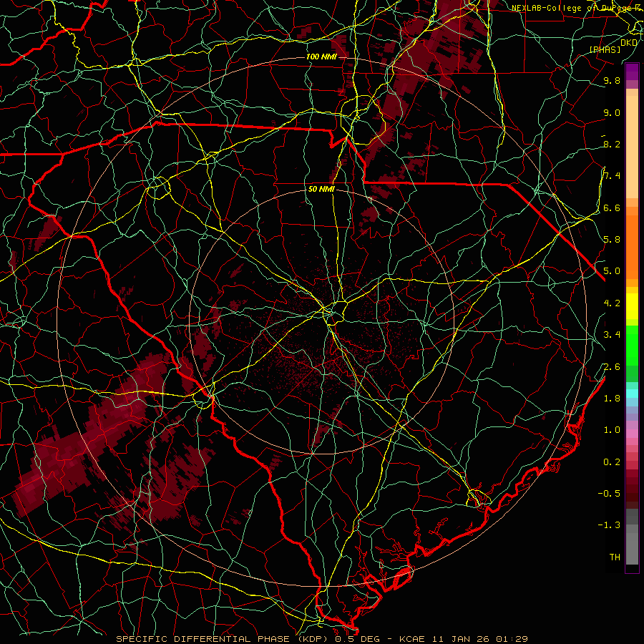644x644 pixels.
Task: Click the 1.0 value on the scale
Action: (x=612, y=430)
